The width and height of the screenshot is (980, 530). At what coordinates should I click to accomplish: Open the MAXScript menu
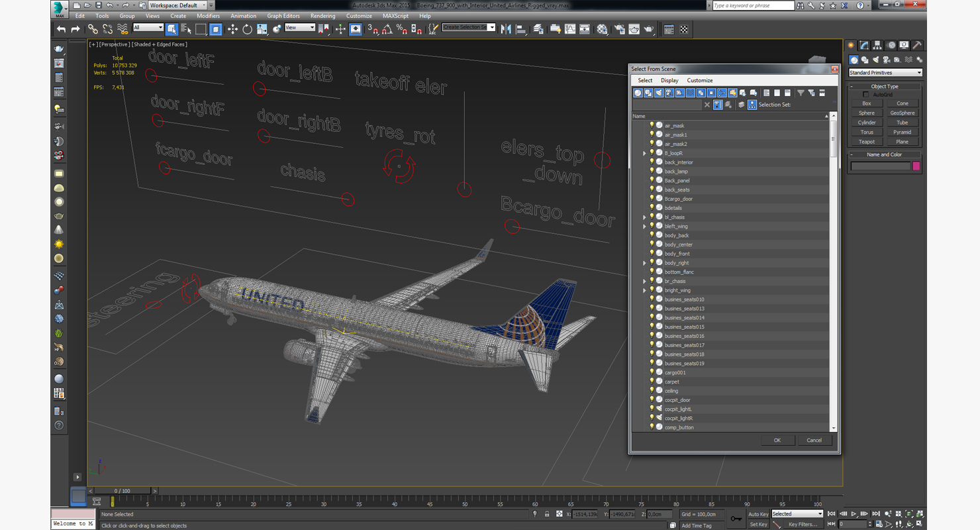395,16
